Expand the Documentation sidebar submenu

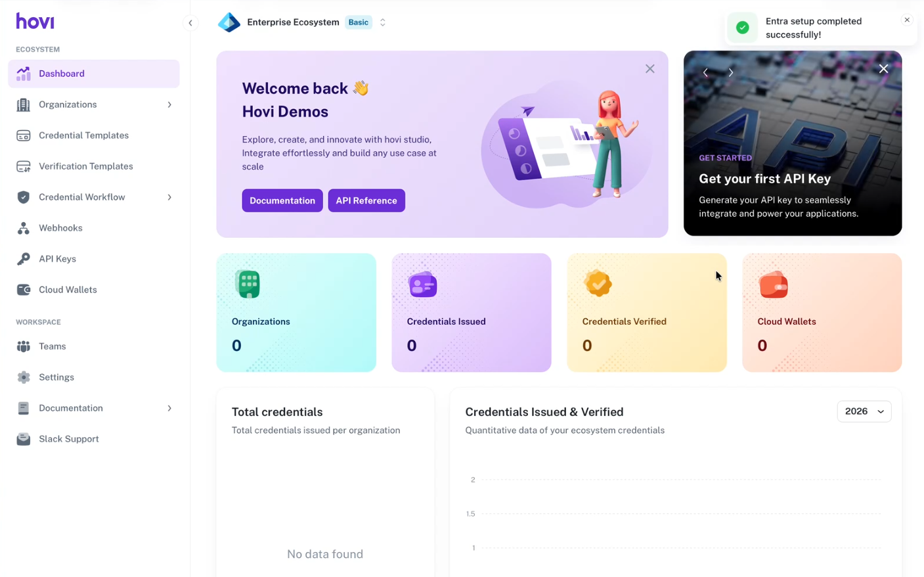coord(169,408)
